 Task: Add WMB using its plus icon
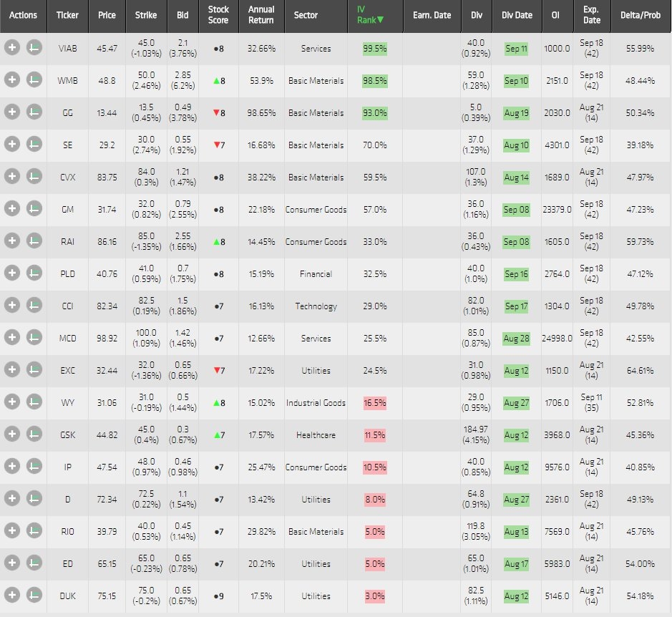tap(12, 79)
